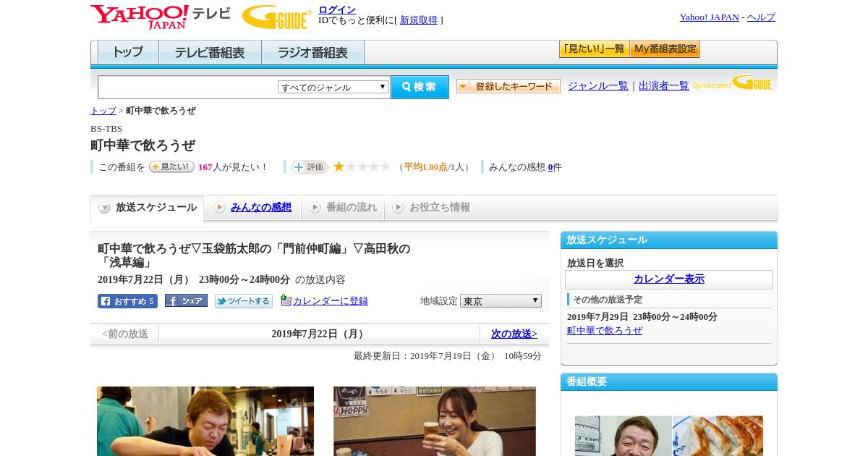Open My番組表設定 button

(665, 49)
